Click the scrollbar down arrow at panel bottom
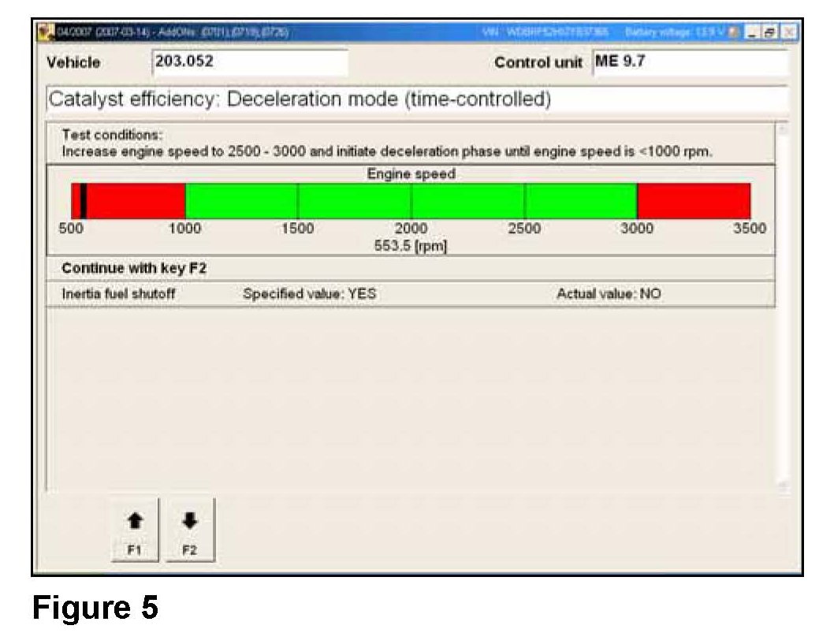The width and height of the screenshot is (819, 644). coord(782,488)
